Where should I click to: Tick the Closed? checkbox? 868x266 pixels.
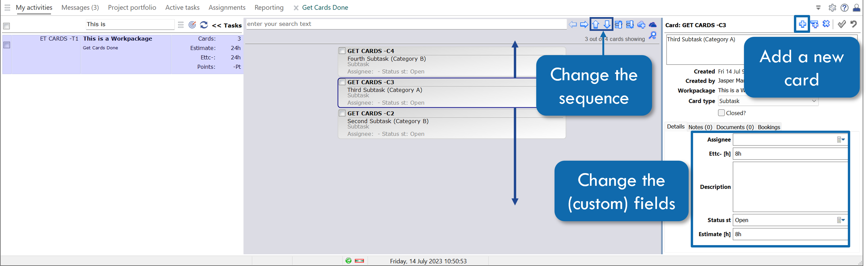[721, 113]
